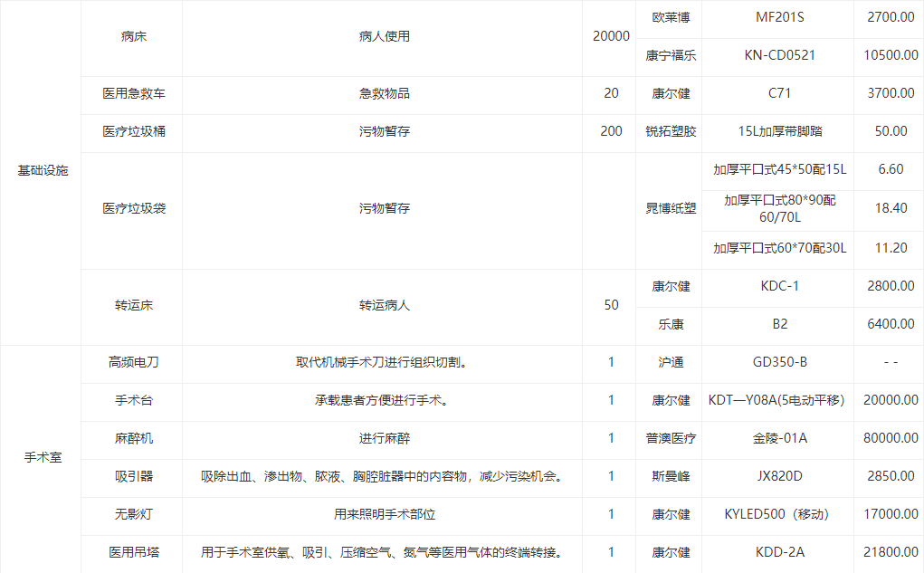Screen dimensions: 924x573
Task: Click the 加厚平口式80*90配60/70L spec
Action: coord(779,209)
